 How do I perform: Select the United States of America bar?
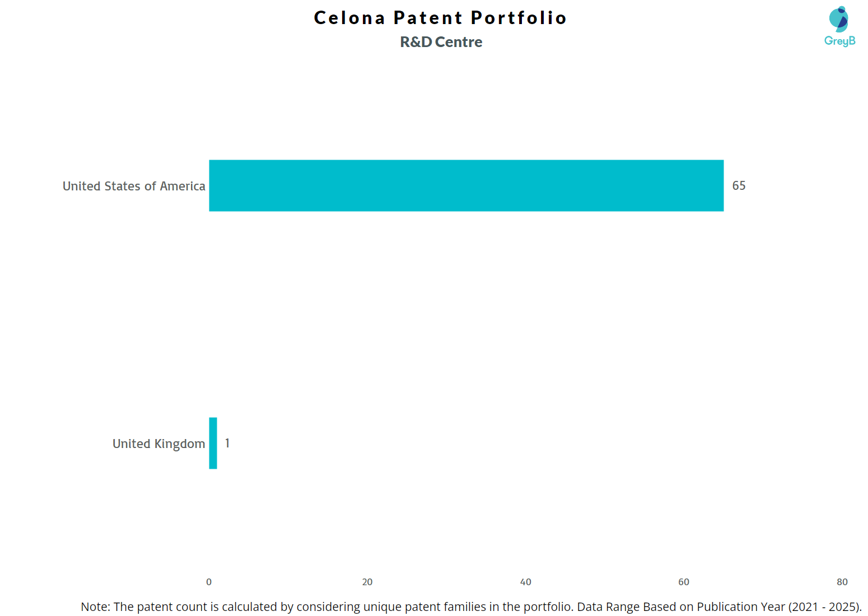pyautogui.click(x=466, y=185)
